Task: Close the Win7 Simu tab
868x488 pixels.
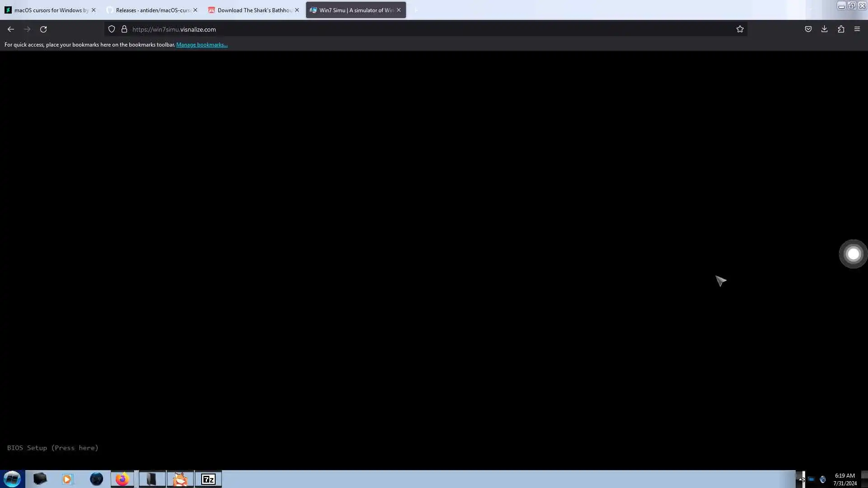Action: [x=399, y=10]
